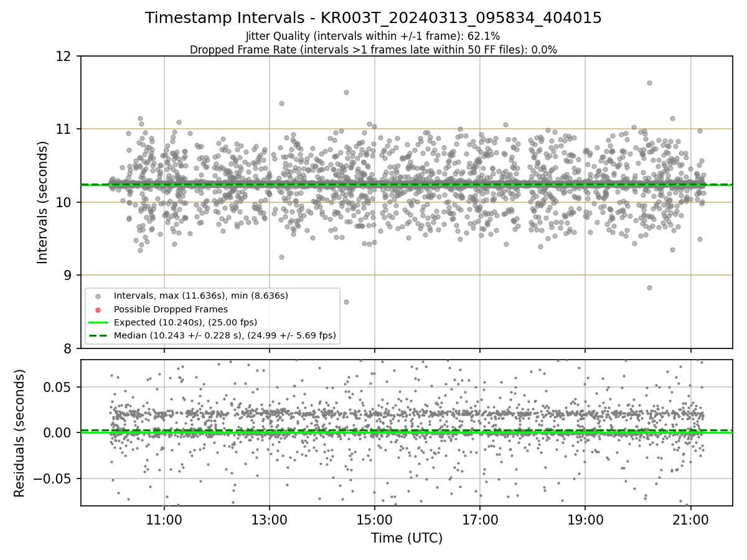Image resolution: width=747 pixels, height=560 pixels.
Task: Click the '11:00' x-axis tick label
Action: coord(164,520)
